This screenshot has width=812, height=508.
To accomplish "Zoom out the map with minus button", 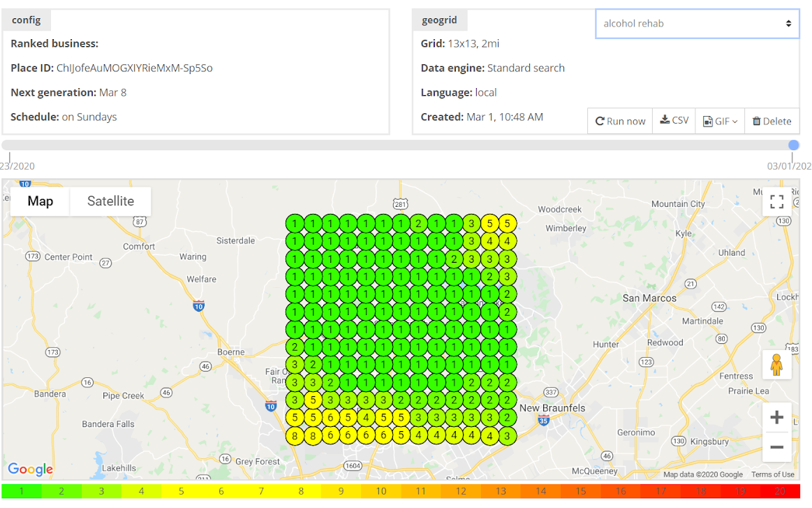I will [776, 447].
